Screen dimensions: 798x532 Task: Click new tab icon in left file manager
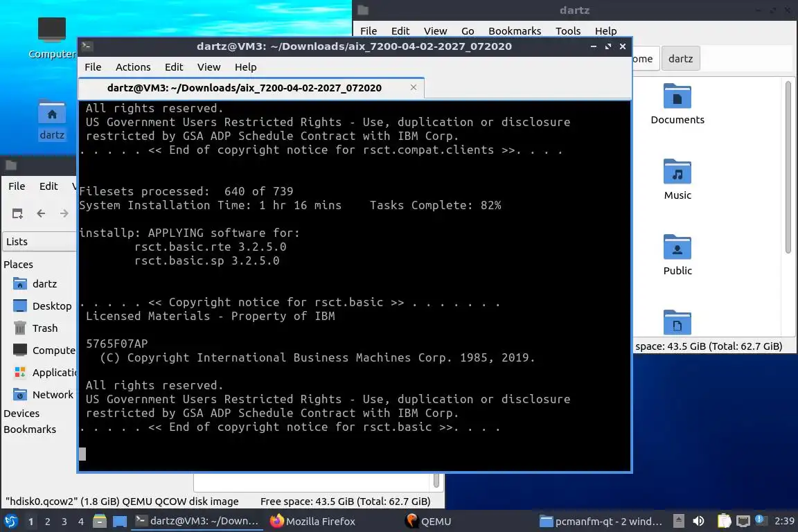tap(17, 213)
